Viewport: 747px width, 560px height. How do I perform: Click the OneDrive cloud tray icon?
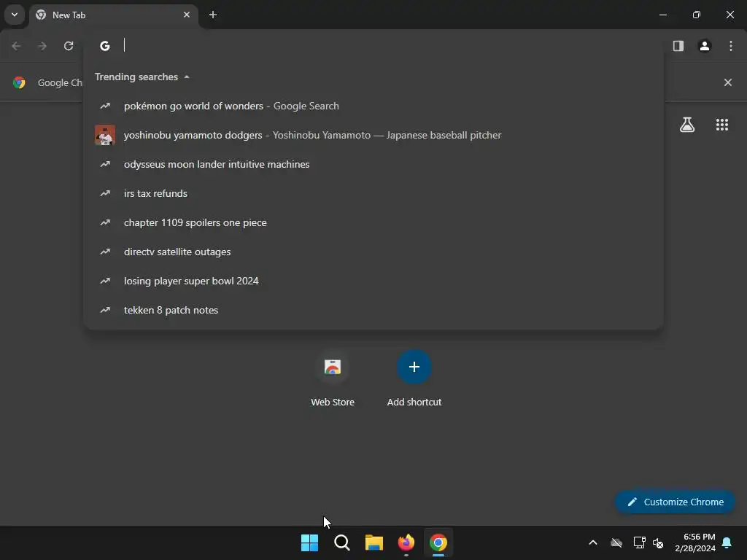click(616, 542)
